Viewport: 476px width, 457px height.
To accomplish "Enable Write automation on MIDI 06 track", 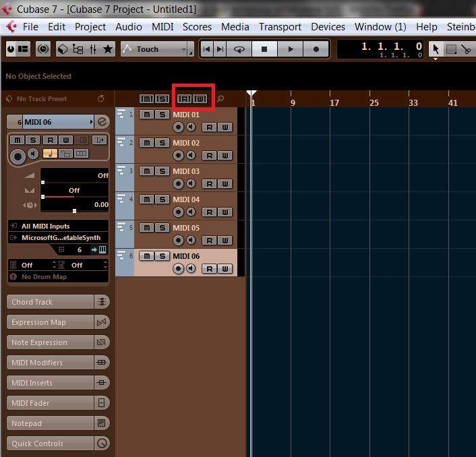I will click(225, 268).
